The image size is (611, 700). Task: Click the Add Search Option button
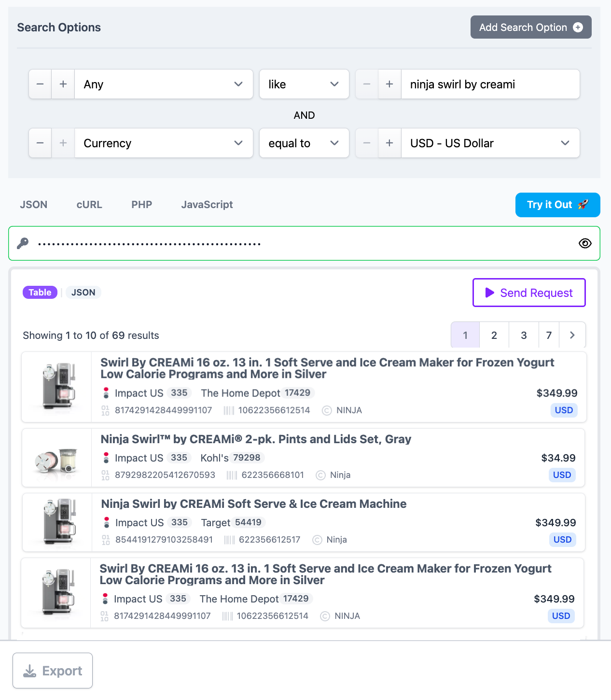coord(531,28)
